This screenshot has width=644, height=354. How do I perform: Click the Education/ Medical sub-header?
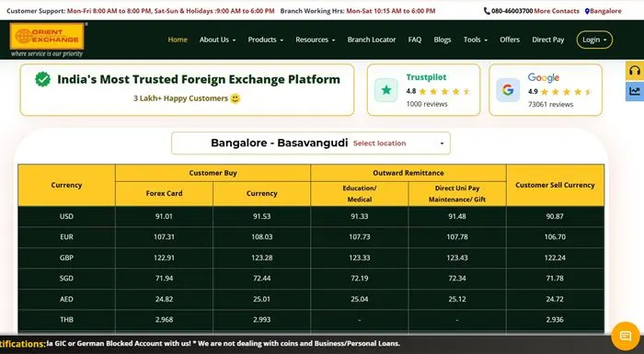[360, 193]
